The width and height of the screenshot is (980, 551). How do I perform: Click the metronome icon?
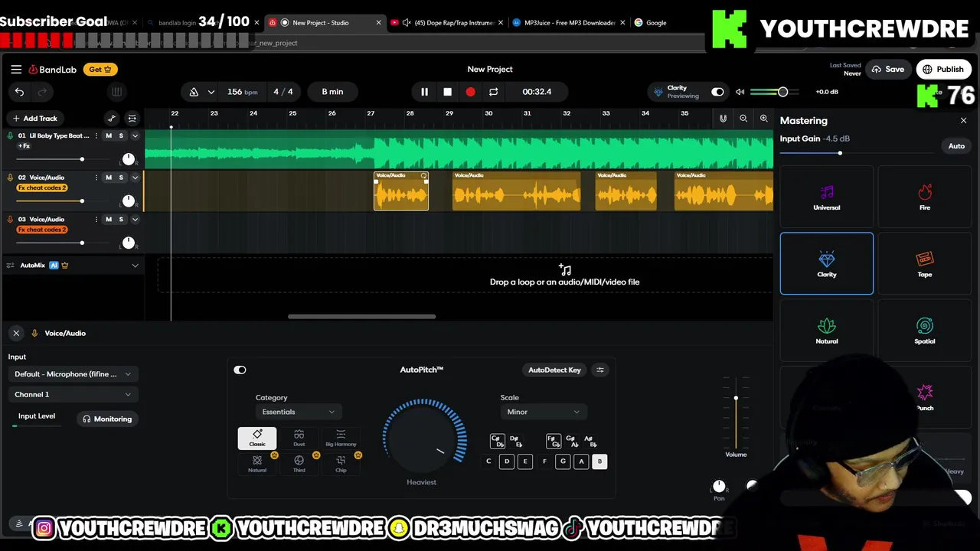pyautogui.click(x=194, y=92)
